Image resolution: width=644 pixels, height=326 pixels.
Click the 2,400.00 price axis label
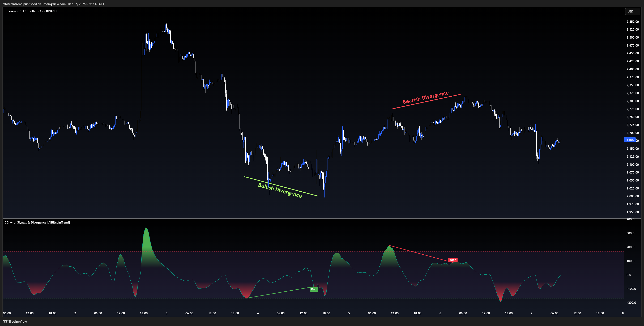(x=632, y=69)
